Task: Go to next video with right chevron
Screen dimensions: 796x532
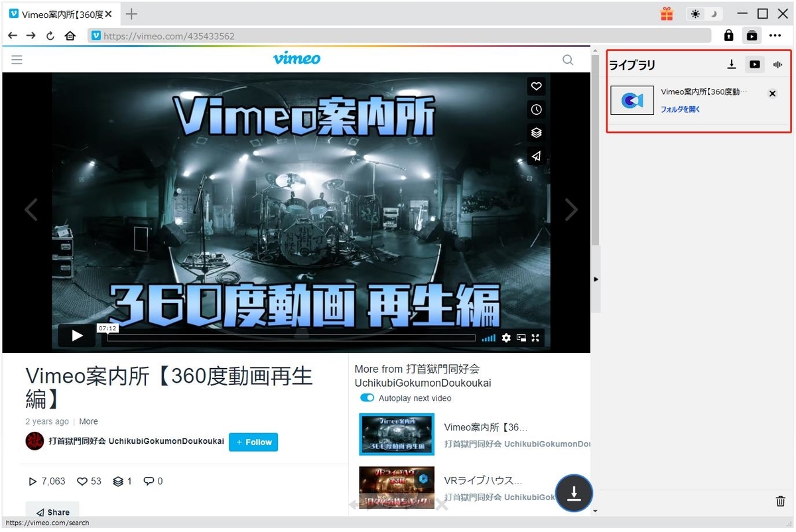Action: tap(571, 210)
